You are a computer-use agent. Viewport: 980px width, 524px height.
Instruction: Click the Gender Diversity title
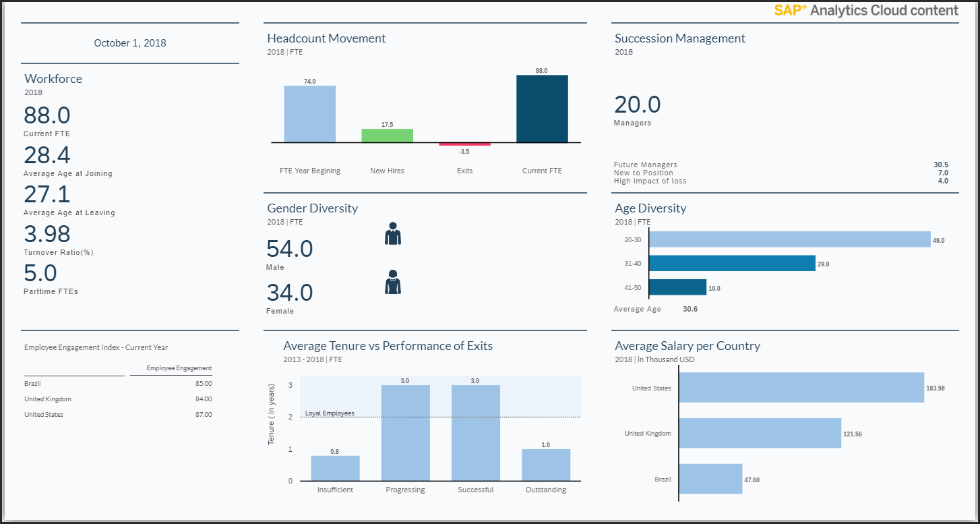pyautogui.click(x=312, y=208)
